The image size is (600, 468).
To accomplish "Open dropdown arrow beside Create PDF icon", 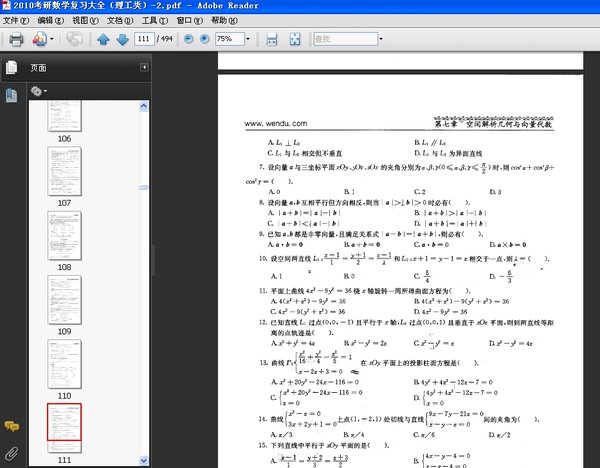I will coord(52,39).
